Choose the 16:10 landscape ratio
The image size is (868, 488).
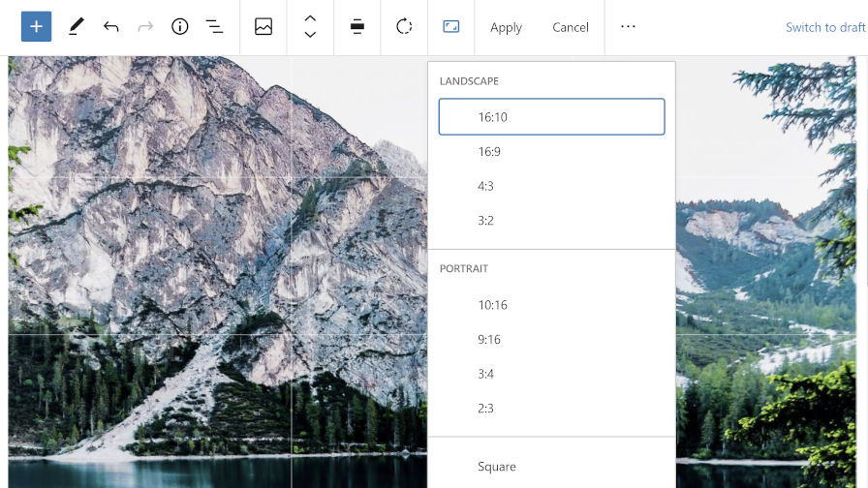point(551,117)
